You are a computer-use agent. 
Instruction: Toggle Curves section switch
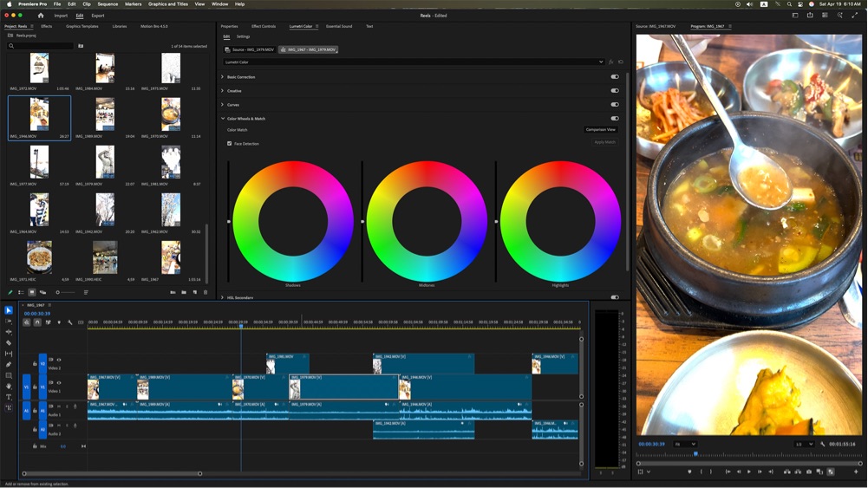[615, 105]
